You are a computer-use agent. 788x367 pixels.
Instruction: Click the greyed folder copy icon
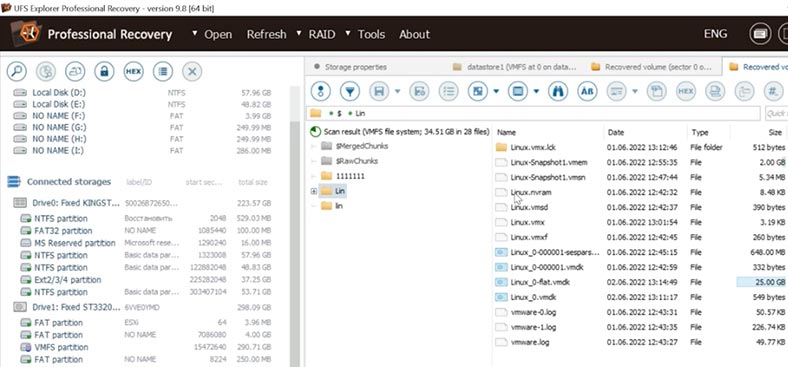point(744,91)
